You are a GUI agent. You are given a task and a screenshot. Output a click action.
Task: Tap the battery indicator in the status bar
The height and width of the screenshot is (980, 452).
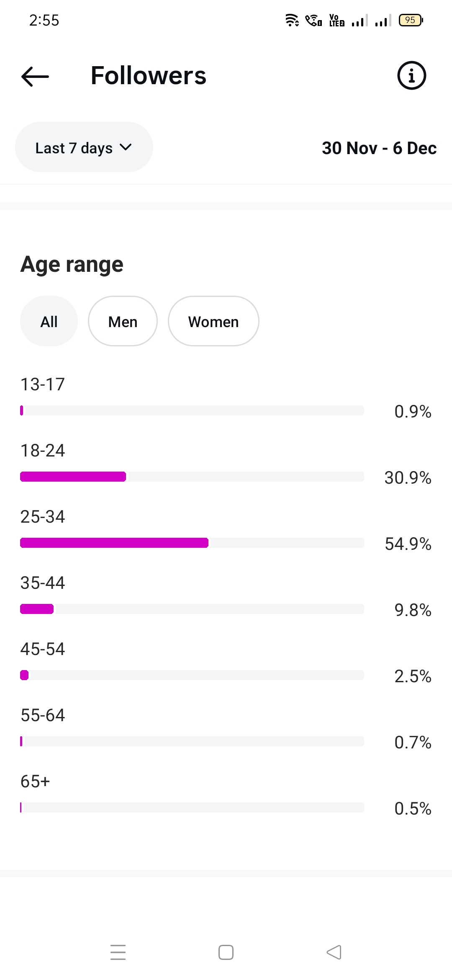411,20
